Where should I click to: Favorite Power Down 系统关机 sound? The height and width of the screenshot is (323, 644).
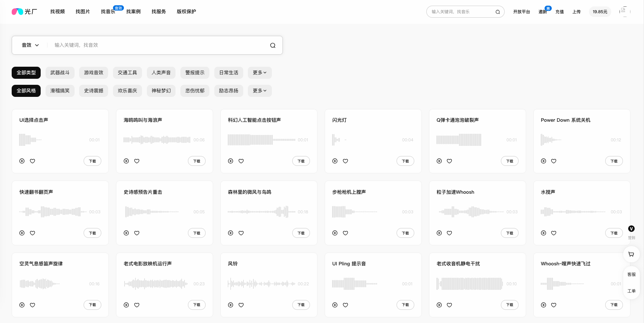pyautogui.click(x=554, y=161)
